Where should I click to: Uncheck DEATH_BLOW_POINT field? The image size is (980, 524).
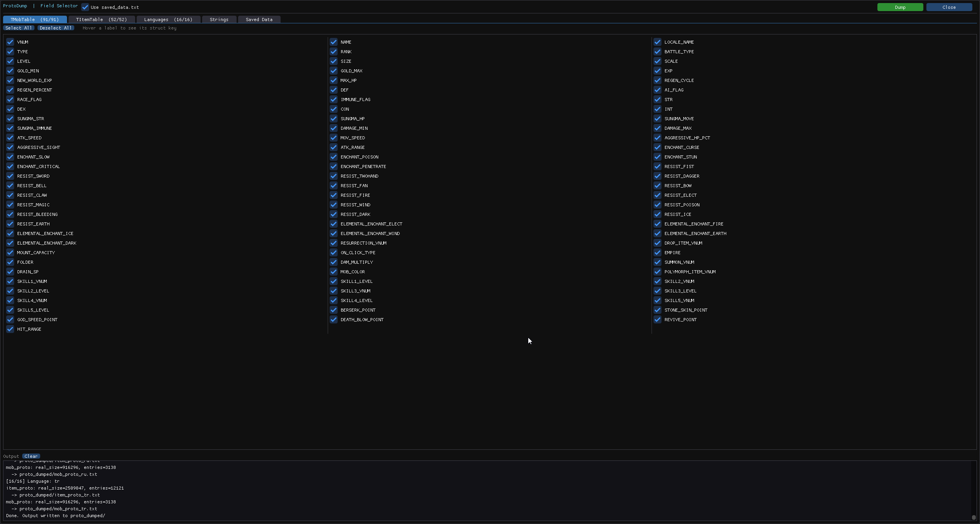(334, 320)
